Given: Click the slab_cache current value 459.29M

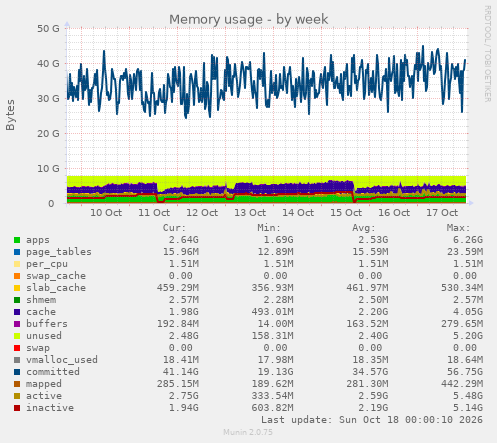Looking at the screenshot, I should pyautogui.click(x=178, y=288).
